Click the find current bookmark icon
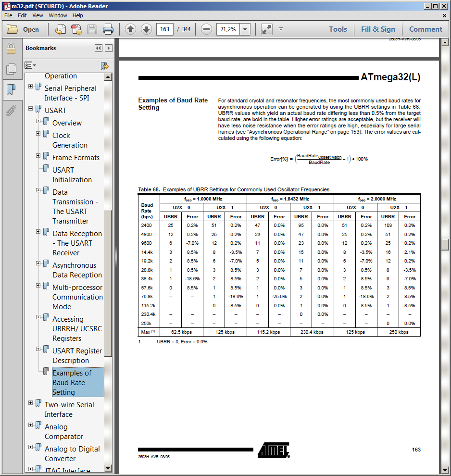The height and width of the screenshot is (476, 451). (x=105, y=65)
